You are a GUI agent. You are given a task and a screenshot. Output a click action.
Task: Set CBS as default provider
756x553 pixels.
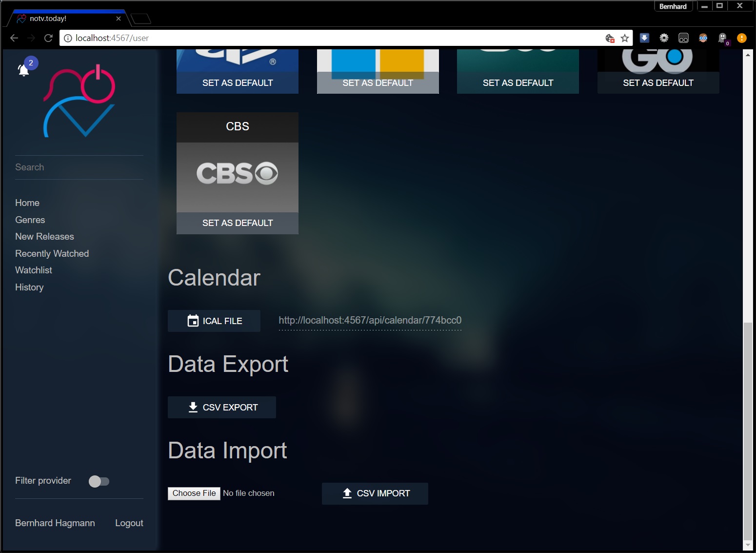pyautogui.click(x=238, y=223)
